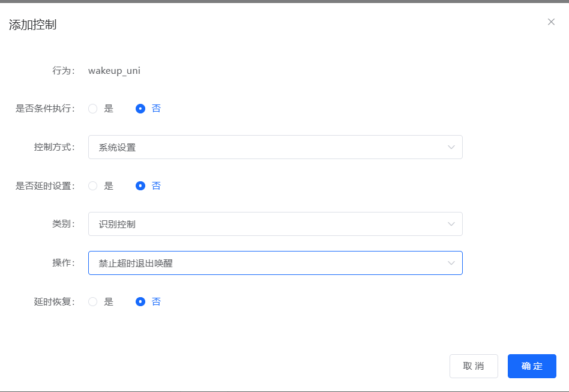Click the 确定 confirm button
The height and width of the screenshot is (392, 569).
click(532, 366)
